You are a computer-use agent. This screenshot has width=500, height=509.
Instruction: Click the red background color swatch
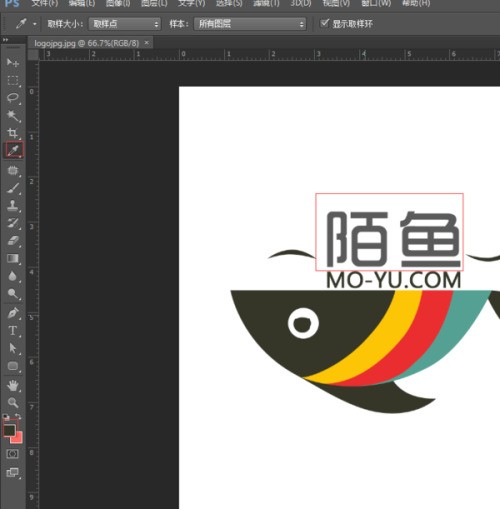tap(18, 438)
